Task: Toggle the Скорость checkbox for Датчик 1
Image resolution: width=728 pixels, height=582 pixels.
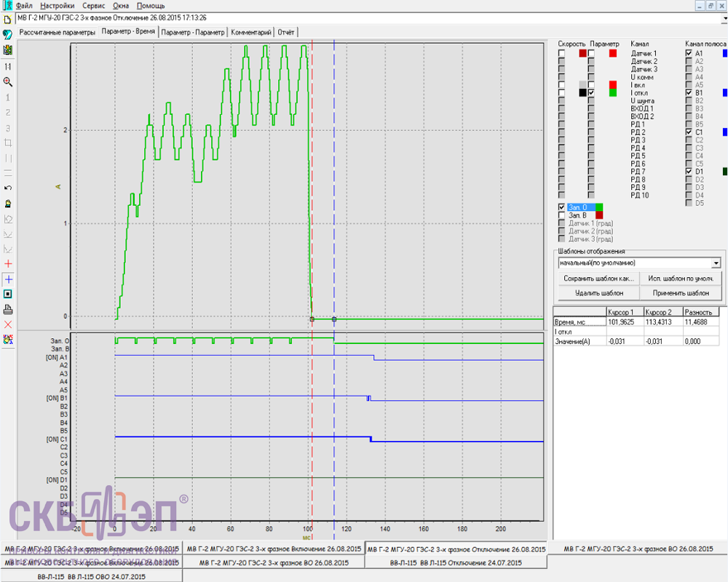Action: [x=561, y=53]
